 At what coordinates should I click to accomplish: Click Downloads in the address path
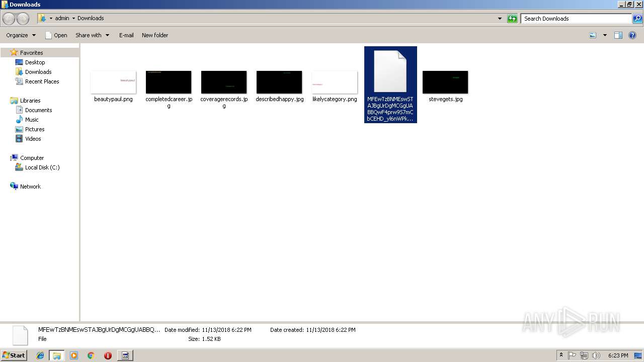[x=91, y=18]
